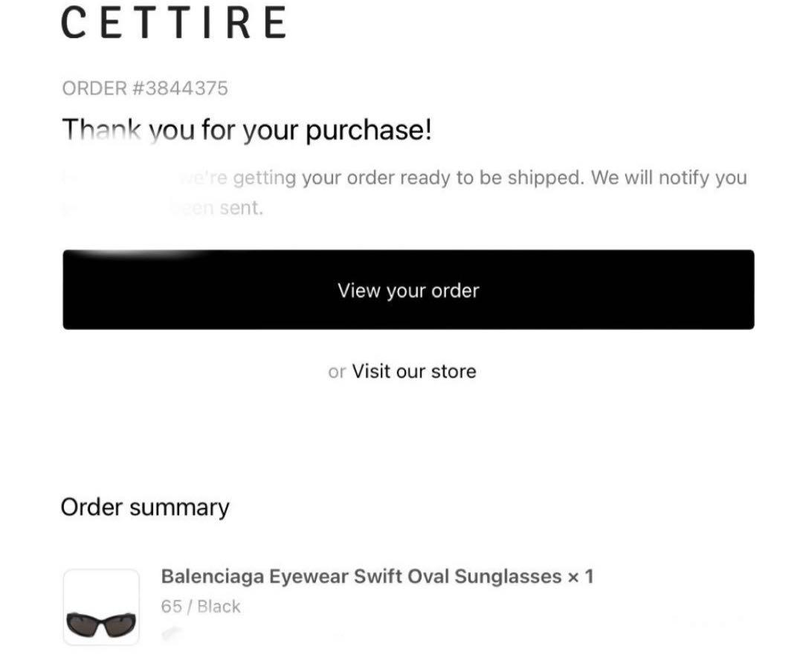Image resolution: width=803 pixels, height=672 pixels.
Task: Click the multiplication sign in × 1
Action: (573, 578)
